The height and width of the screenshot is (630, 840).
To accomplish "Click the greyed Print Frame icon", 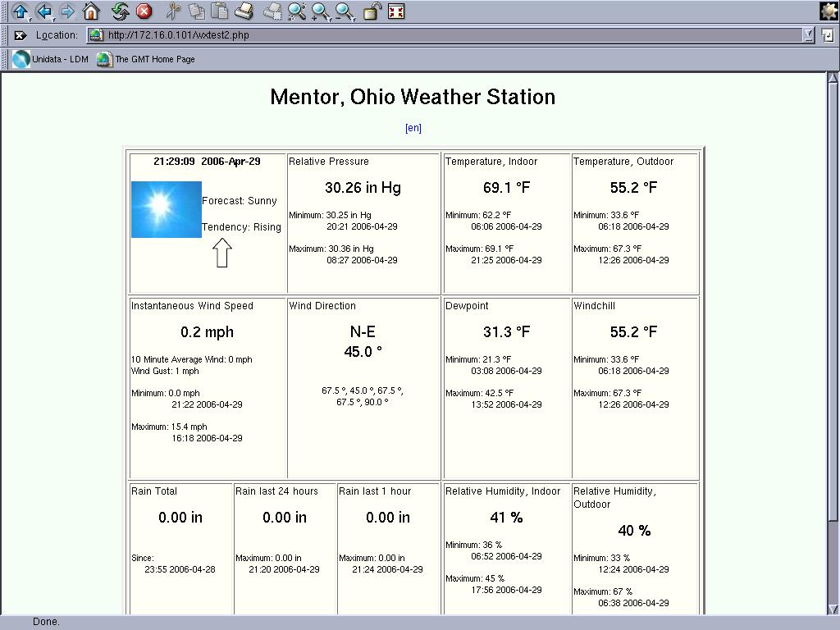I will 272,11.
